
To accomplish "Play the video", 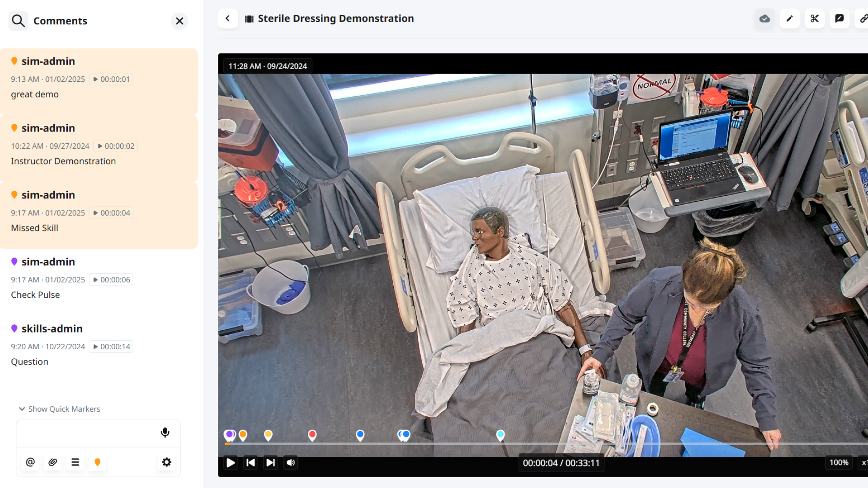I will click(x=231, y=463).
